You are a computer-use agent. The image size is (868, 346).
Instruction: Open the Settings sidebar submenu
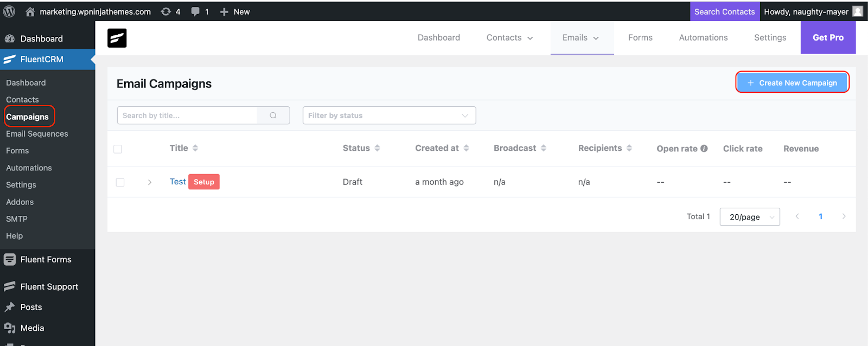[x=21, y=185]
